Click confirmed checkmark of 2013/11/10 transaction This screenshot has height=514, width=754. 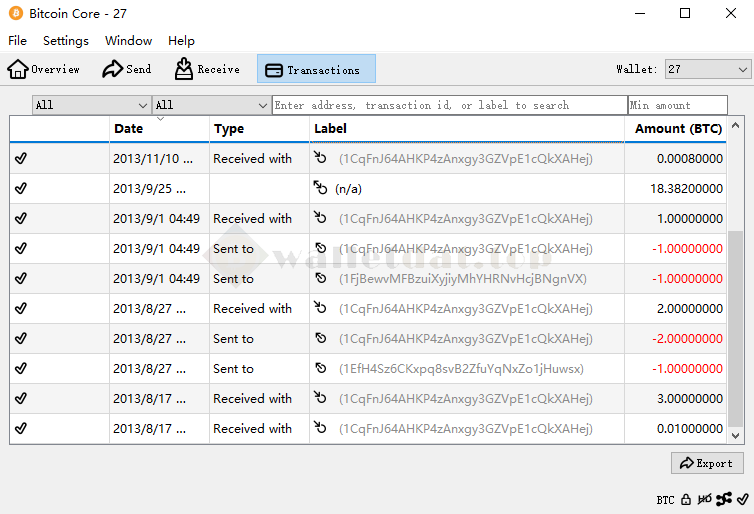(x=21, y=158)
